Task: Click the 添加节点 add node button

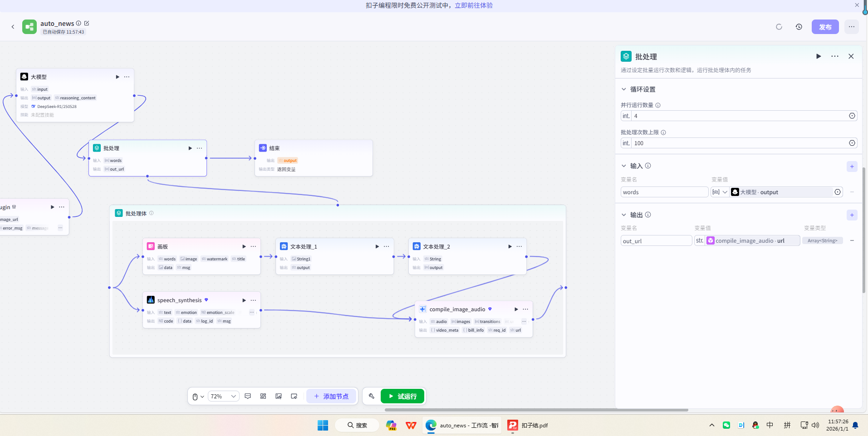Action: pos(331,397)
